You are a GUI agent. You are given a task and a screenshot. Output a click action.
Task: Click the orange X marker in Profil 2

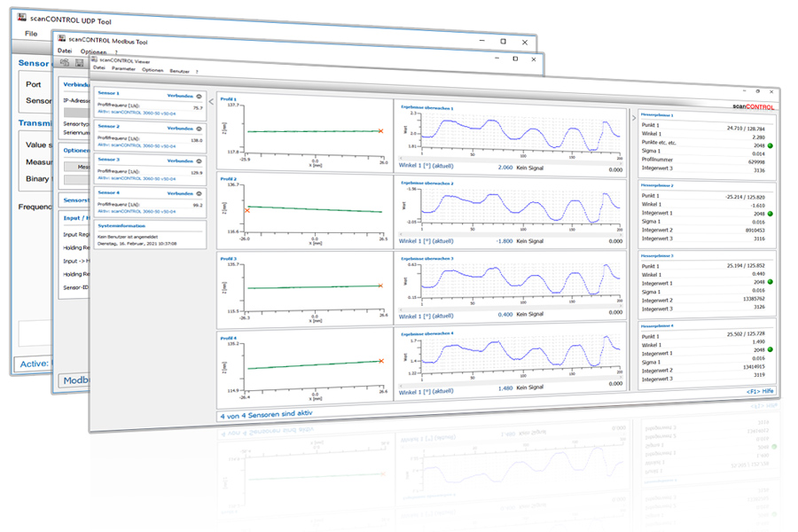point(246,210)
